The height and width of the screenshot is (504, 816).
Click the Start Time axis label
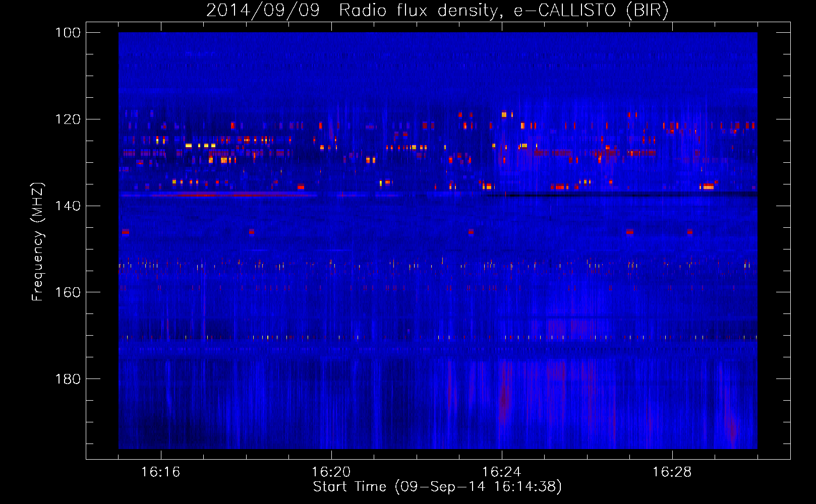coord(437,487)
